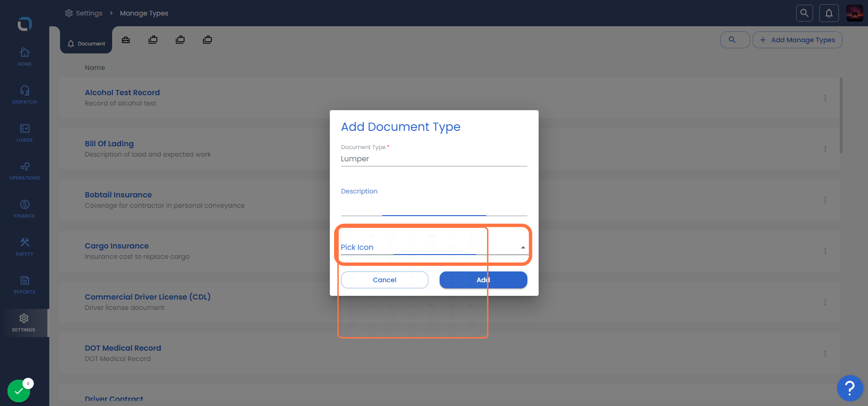This screenshot has width=868, height=406.
Task: Click Manage Types breadcrumb
Action: pyautogui.click(x=144, y=13)
